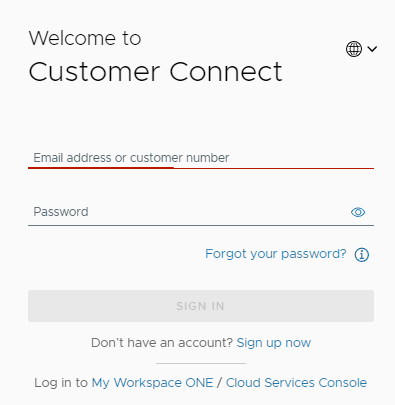Screen dimensions: 395x405
Task: Click the underline beneath the Password field
Action: pyautogui.click(x=201, y=225)
